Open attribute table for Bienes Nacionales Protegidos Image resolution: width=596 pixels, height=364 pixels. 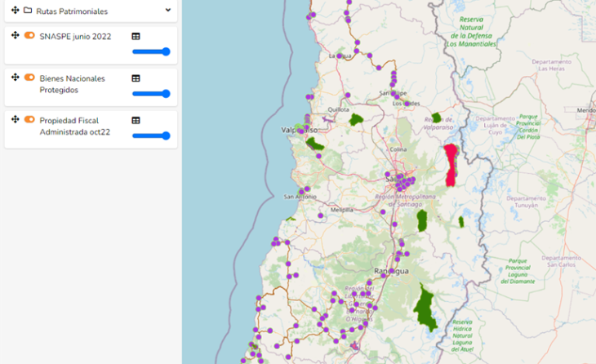pyautogui.click(x=136, y=78)
